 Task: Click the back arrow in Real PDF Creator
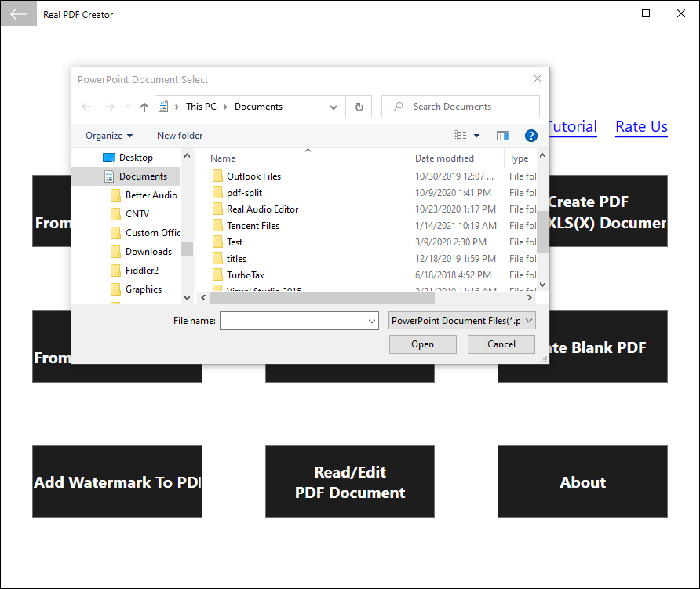click(x=19, y=14)
